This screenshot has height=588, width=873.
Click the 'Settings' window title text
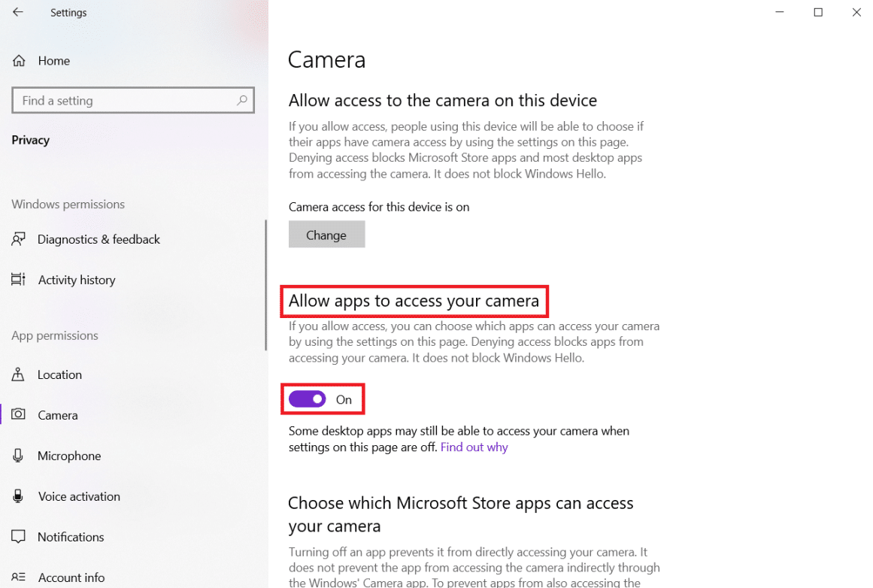pyautogui.click(x=68, y=12)
